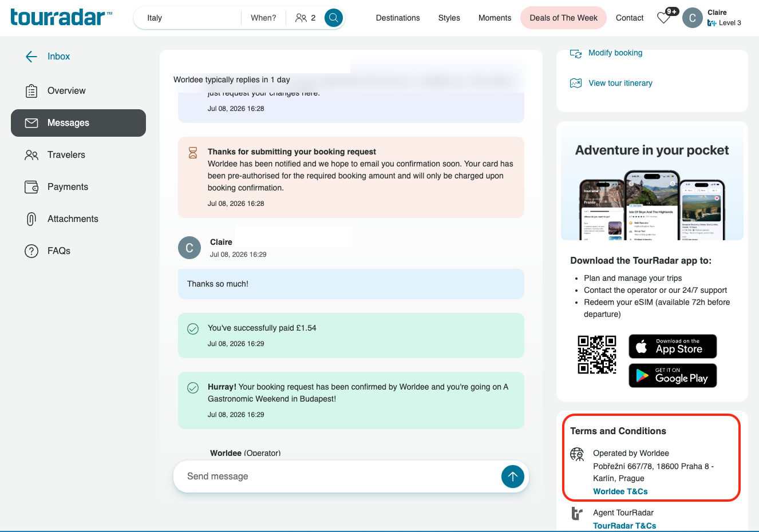The image size is (759, 532).
Task: Select the Messages sidebar tab
Action: [78, 123]
